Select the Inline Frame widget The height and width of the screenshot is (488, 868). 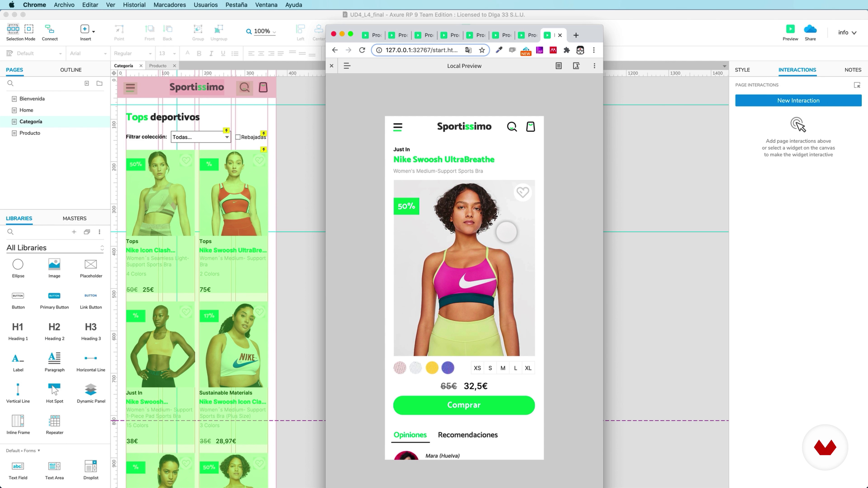[x=18, y=425]
